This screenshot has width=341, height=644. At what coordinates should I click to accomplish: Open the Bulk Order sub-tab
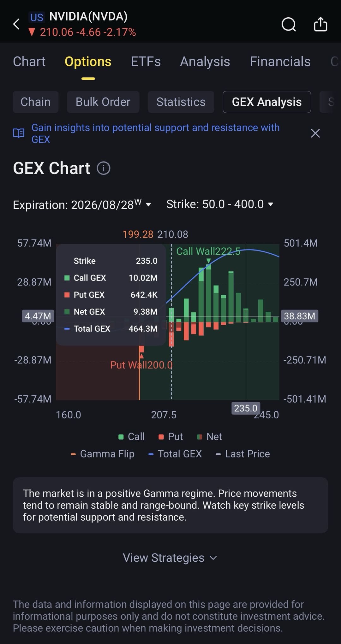(x=103, y=102)
